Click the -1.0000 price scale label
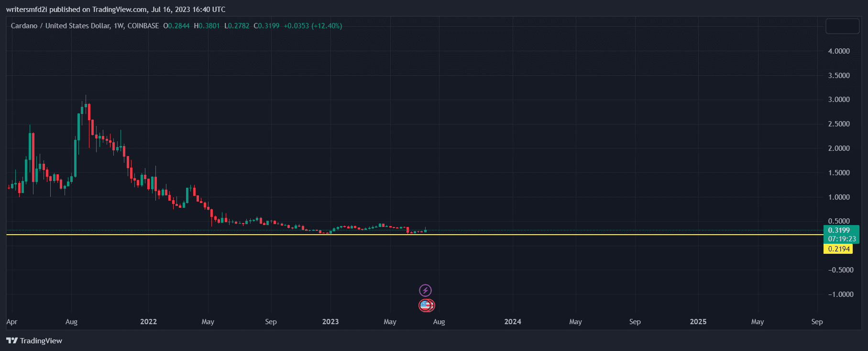 click(x=839, y=294)
